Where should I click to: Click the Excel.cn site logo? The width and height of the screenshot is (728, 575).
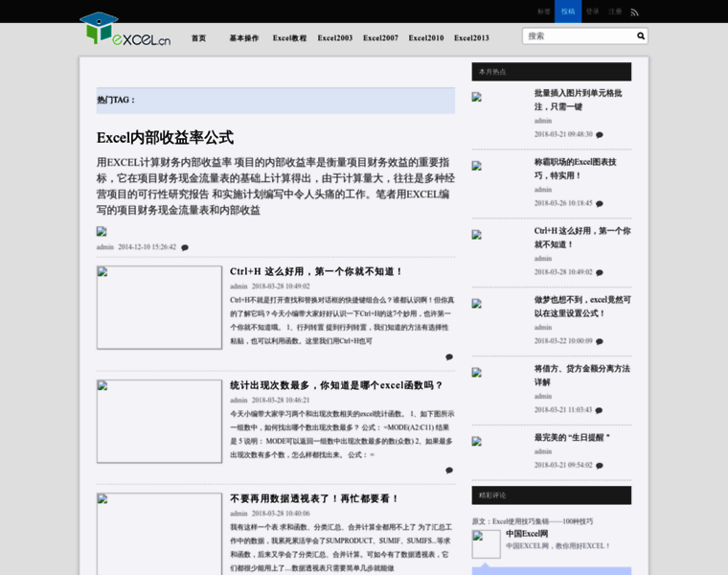pyautogui.click(x=125, y=29)
